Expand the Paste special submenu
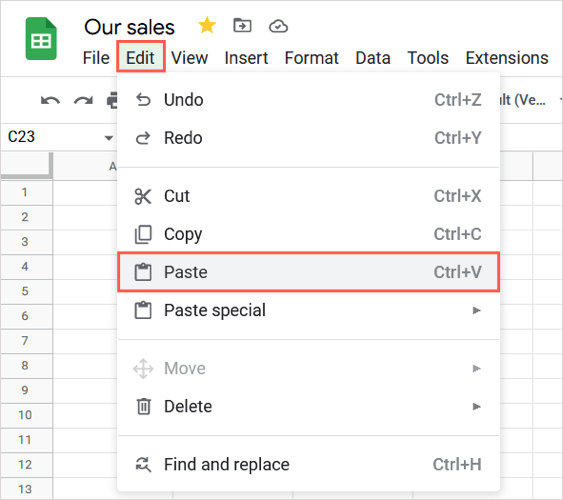 tap(308, 310)
